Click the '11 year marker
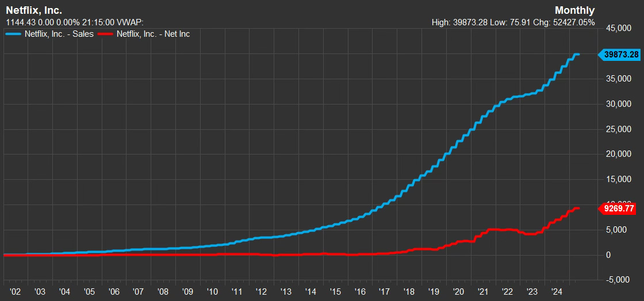Image resolution: width=644 pixels, height=301 pixels. click(x=237, y=292)
